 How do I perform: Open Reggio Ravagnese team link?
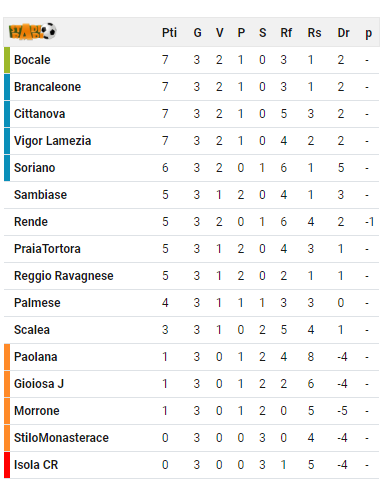point(64,276)
